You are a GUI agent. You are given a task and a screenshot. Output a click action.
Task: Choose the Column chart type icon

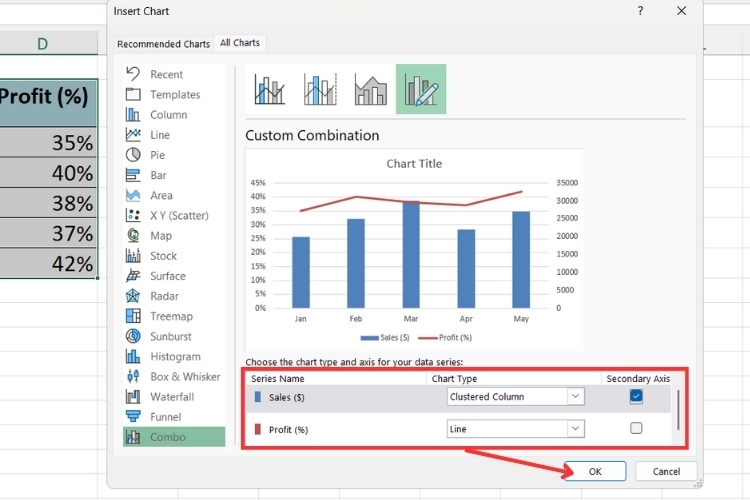(133, 114)
